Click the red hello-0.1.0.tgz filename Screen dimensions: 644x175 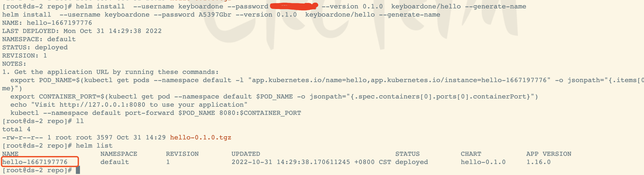[x=200, y=137]
